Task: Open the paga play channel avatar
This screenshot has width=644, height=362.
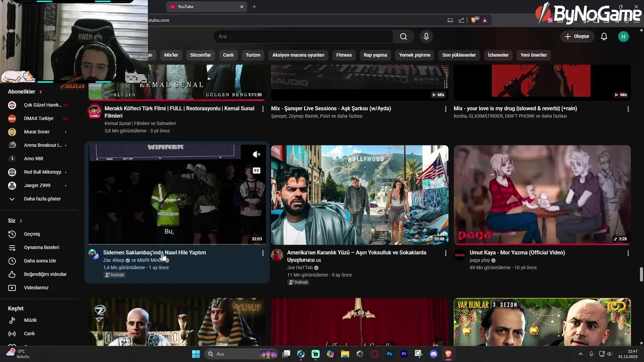Action: point(460,255)
